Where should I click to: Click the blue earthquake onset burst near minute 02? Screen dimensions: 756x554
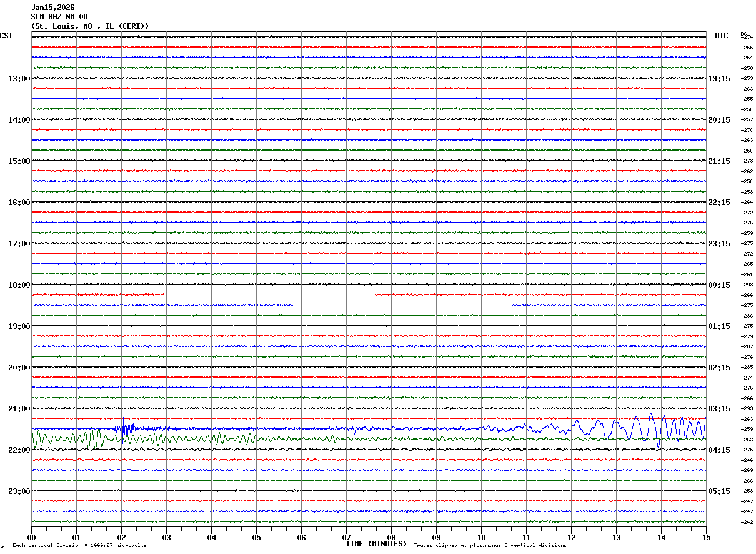(x=126, y=428)
